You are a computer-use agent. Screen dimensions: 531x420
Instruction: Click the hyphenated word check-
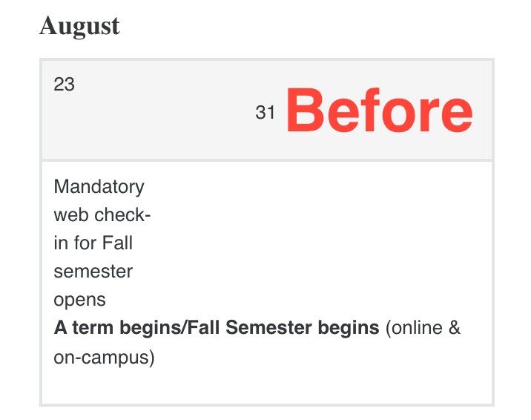122,214
